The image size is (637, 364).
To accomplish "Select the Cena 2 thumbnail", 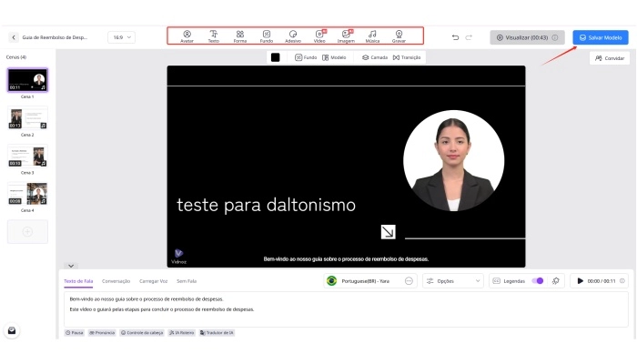I will coord(27,118).
